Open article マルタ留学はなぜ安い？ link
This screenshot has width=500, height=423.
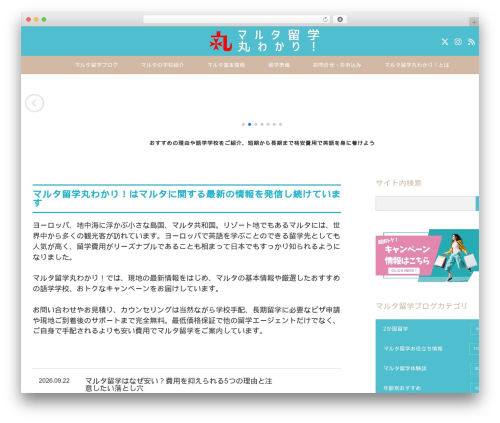point(178,384)
